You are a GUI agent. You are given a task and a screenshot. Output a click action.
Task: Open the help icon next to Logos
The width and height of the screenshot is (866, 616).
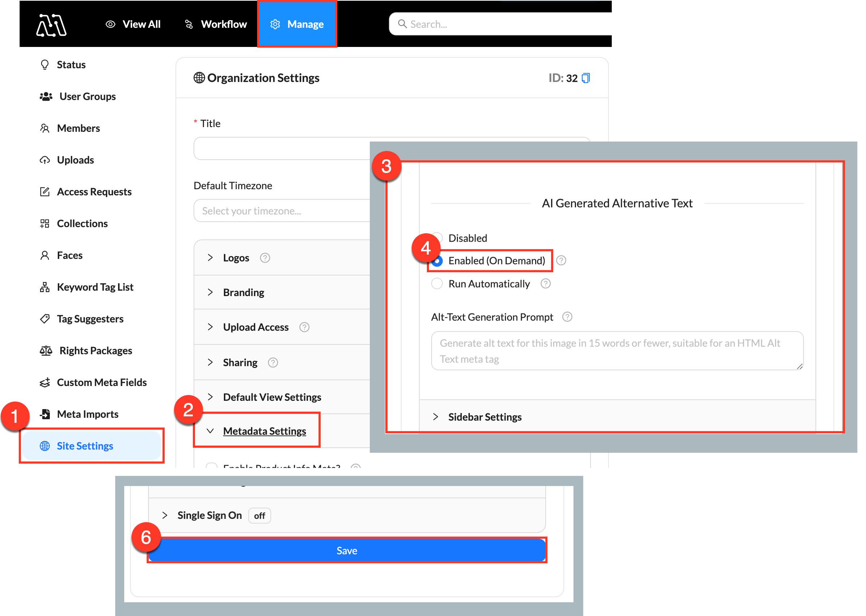265,258
